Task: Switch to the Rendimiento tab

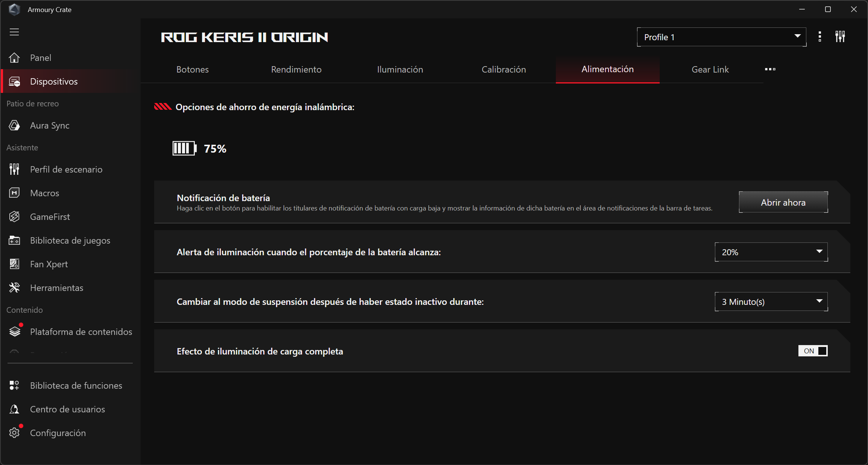Action: [296, 70]
